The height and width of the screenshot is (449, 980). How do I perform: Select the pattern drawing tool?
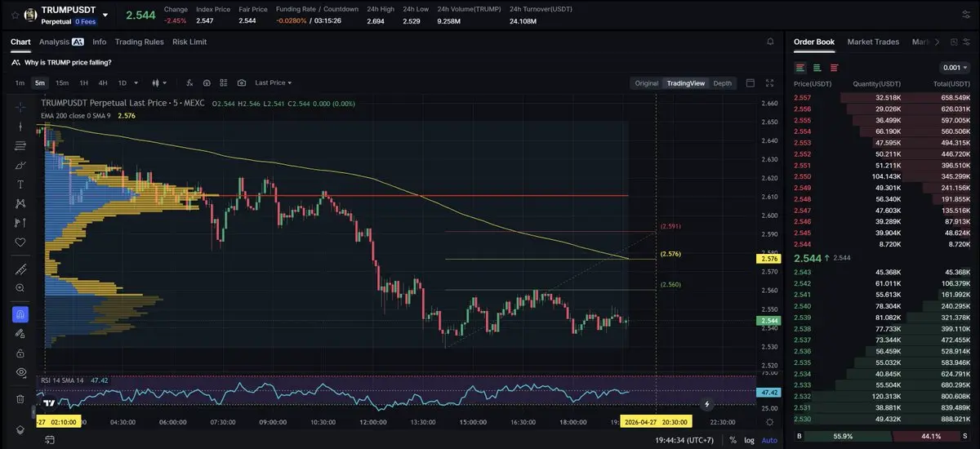point(20,203)
